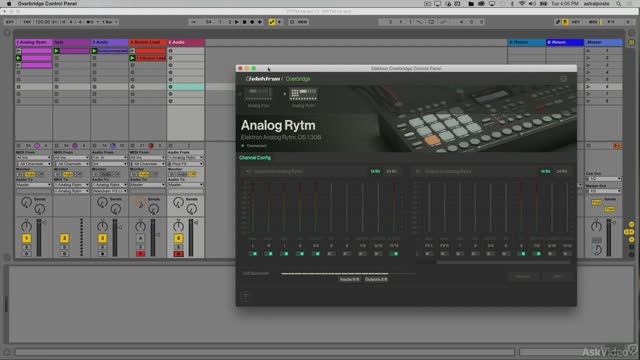Collapse the Overbridge outputs section arrow
Screen dimensions: 640x360
coord(418,172)
